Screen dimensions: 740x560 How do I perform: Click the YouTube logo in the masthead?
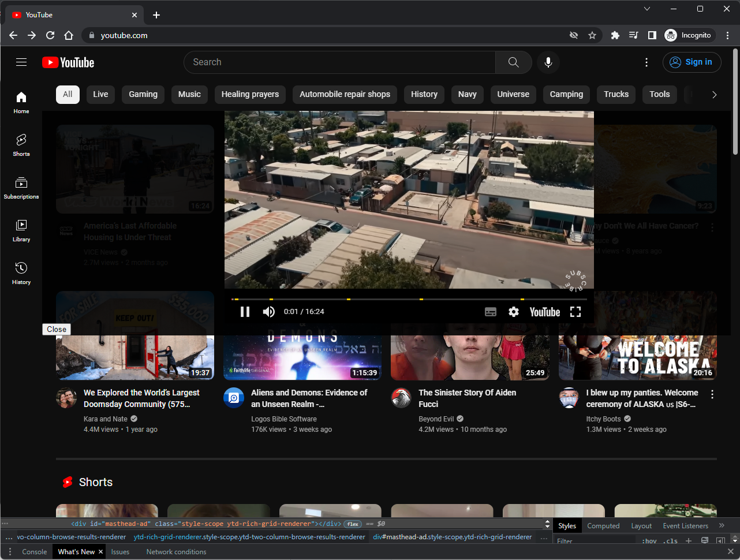[68, 62]
